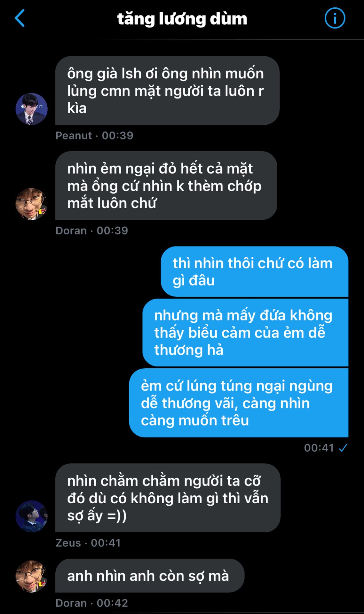Select the blue bubble starting 'nhưng mà mấy đứa không'
Viewport: 364px width, 614px height.
point(245,332)
